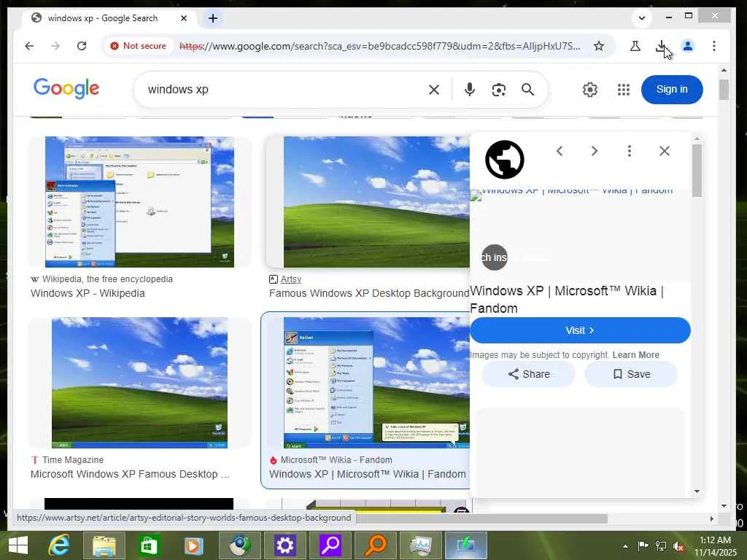Viewport: 747px width, 560px height.
Task: Save the previewed image
Action: tap(631, 374)
